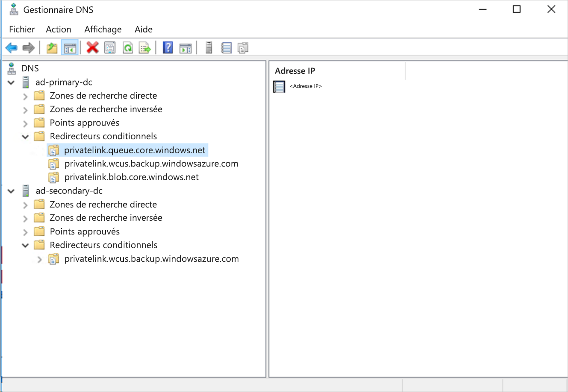Screen dimensions: 568x392
Task: Toggle the Show/Hide Console Tree button
Action: [70, 47]
